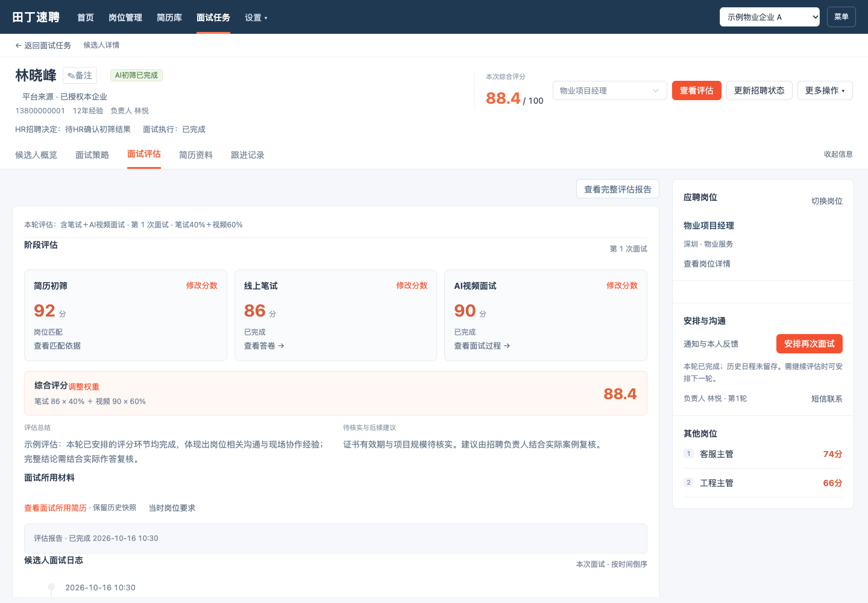Open 查看面试所用简历 link
The height and width of the screenshot is (603, 868).
point(55,508)
